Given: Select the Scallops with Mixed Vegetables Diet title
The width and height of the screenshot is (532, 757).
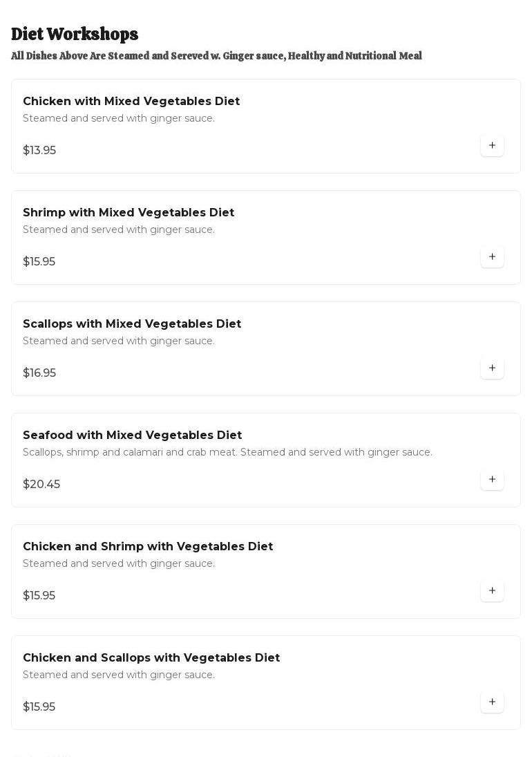Looking at the screenshot, I should [132, 324].
